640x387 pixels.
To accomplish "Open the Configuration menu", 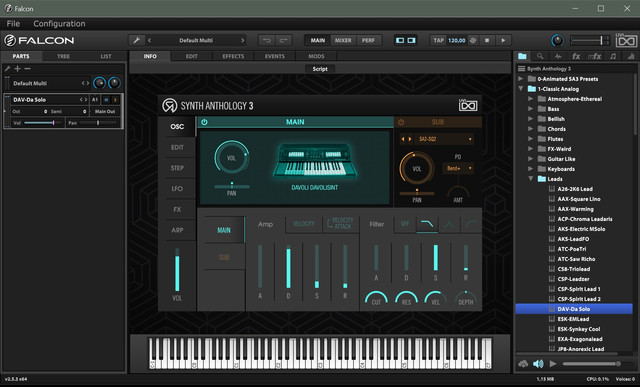I will [x=59, y=24].
